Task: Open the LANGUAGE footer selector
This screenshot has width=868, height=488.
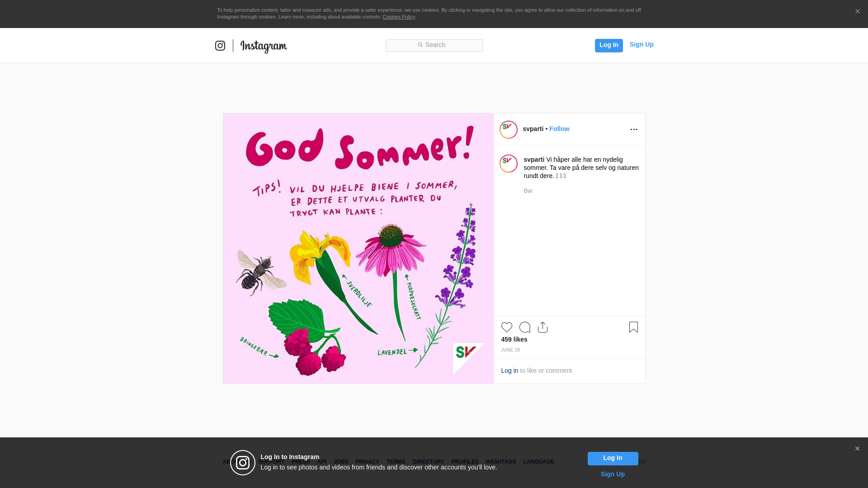Action: point(538,462)
